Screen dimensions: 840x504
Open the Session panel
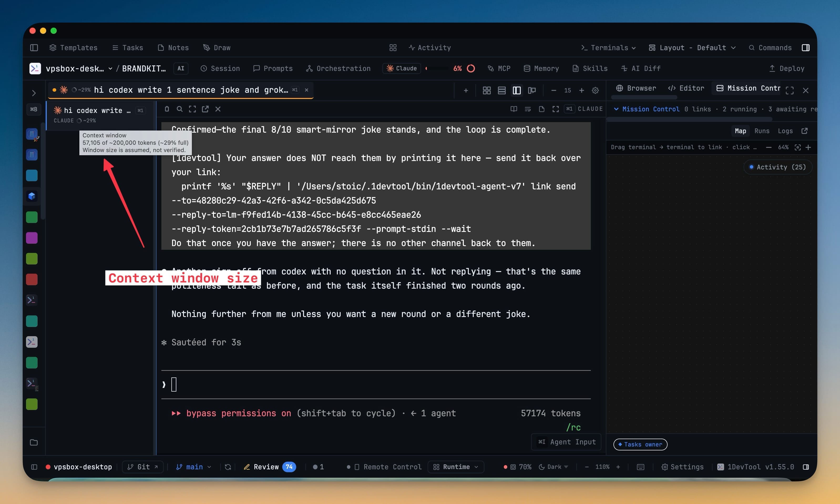pos(220,69)
